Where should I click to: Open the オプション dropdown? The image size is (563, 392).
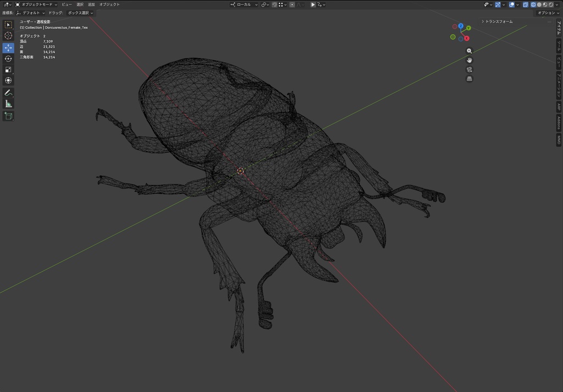548,13
